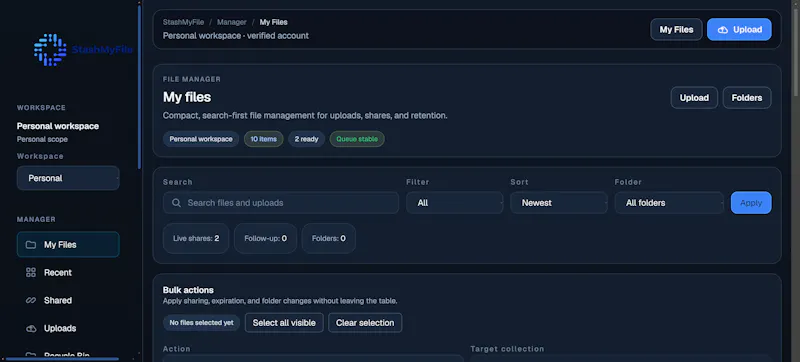800x362 pixels.
Task: Open My Files in sidebar
Action: pyautogui.click(x=68, y=245)
